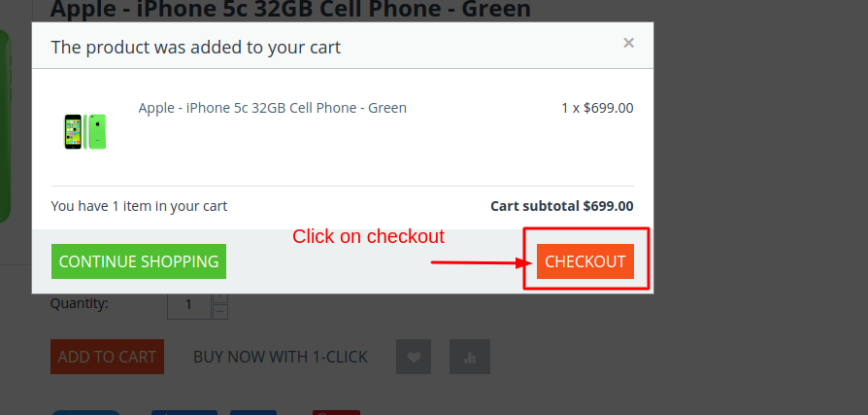This screenshot has height=415, width=868.
Task: Decrease quantity with the down stepper
Action: coord(220,312)
